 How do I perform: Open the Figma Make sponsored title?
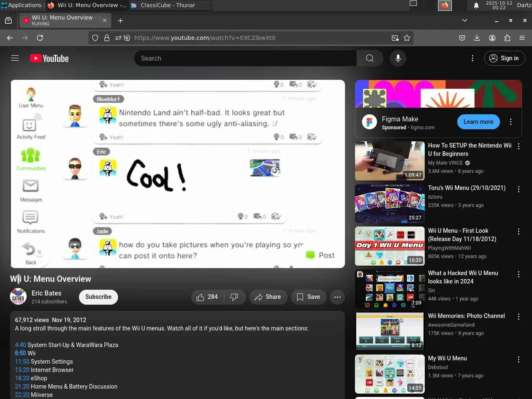(x=400, y=119)
